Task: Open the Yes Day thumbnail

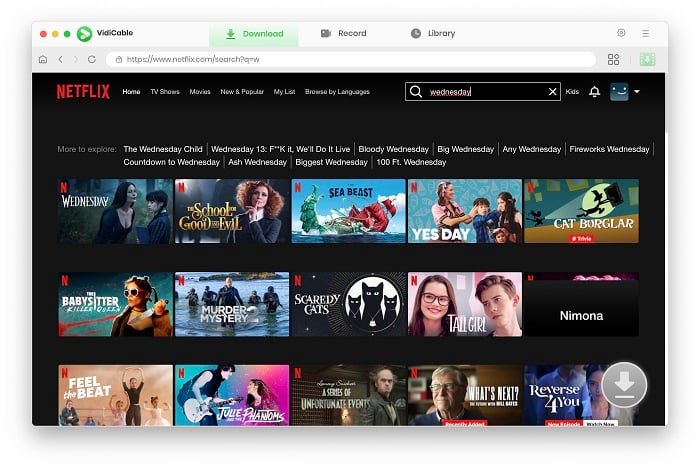Action: (x=465, y=211)
